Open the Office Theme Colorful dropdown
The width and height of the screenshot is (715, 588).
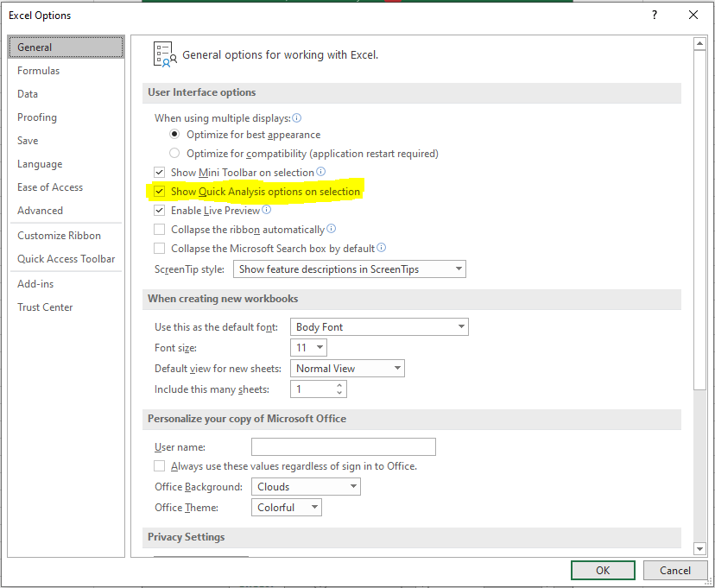(287, 508)
